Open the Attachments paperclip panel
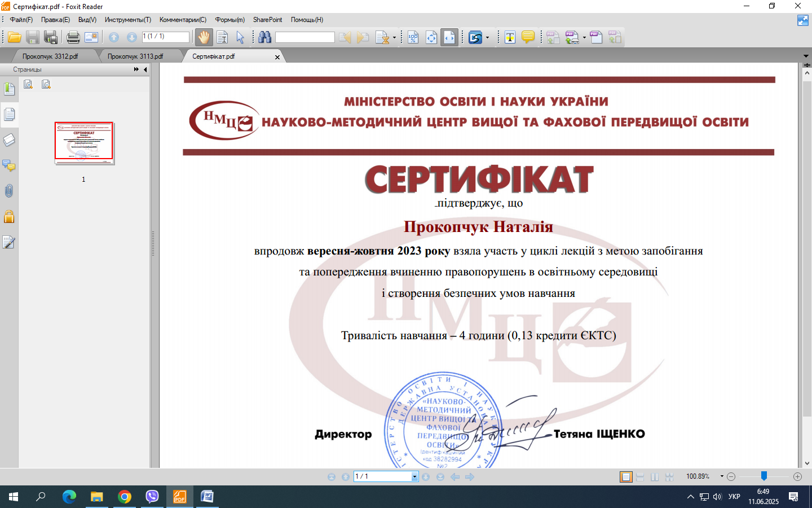Screen dimensions: 812x508 (9, 191)
